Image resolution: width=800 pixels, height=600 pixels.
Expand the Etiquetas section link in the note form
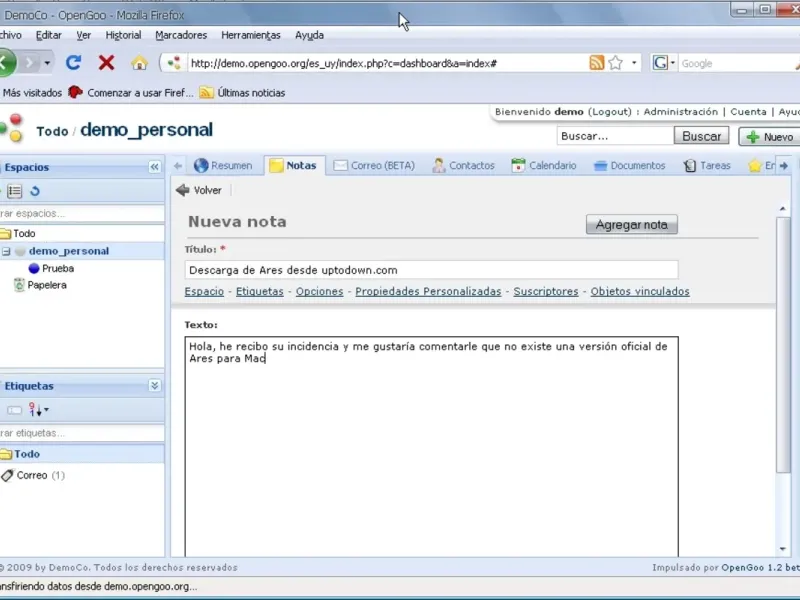coord(260,291)
